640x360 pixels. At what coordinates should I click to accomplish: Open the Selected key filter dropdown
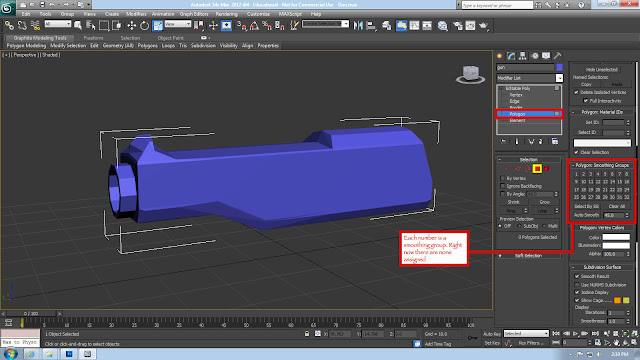click(x=526, y=333)
